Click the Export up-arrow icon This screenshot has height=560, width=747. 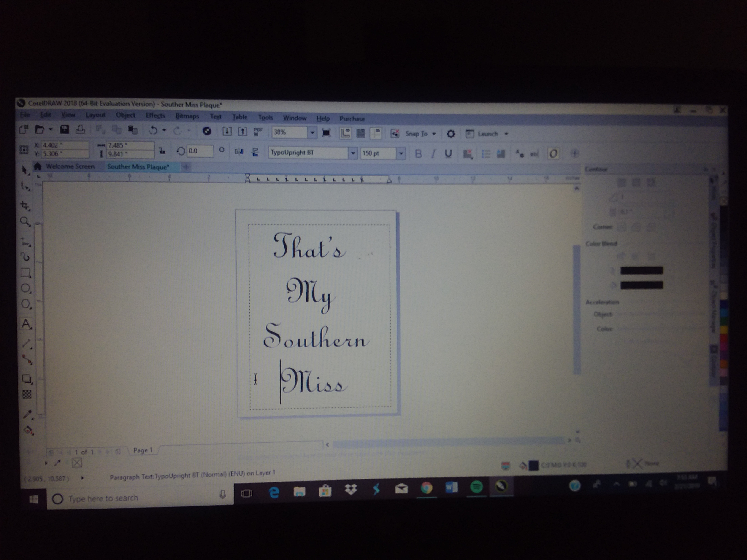pyautogui.click(x=242, y=132)
